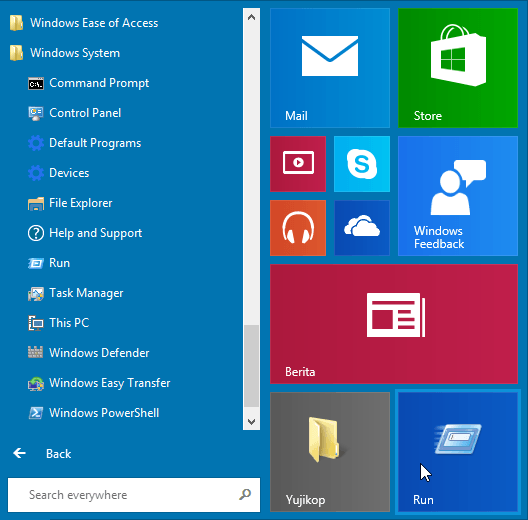Go Back to the previous menu
This screenshot has width=528, height=520.
[x=42, y=454]
